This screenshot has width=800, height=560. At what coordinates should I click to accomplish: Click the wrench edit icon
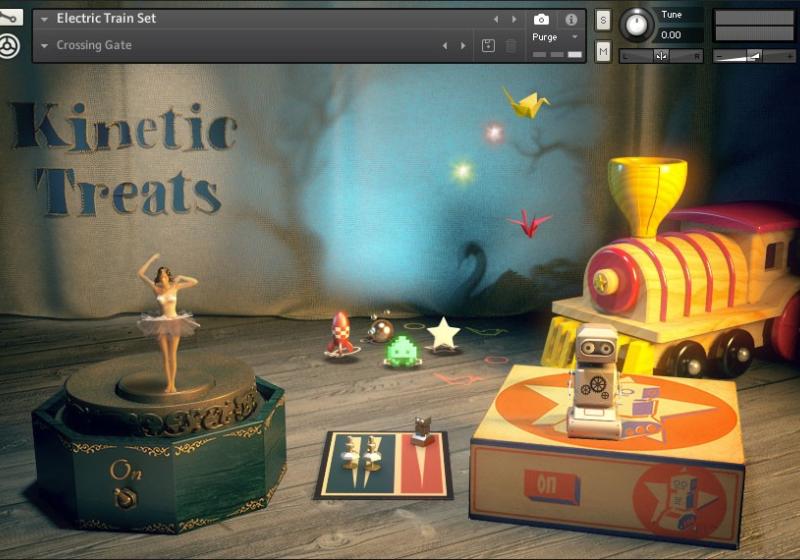[10, 18]
